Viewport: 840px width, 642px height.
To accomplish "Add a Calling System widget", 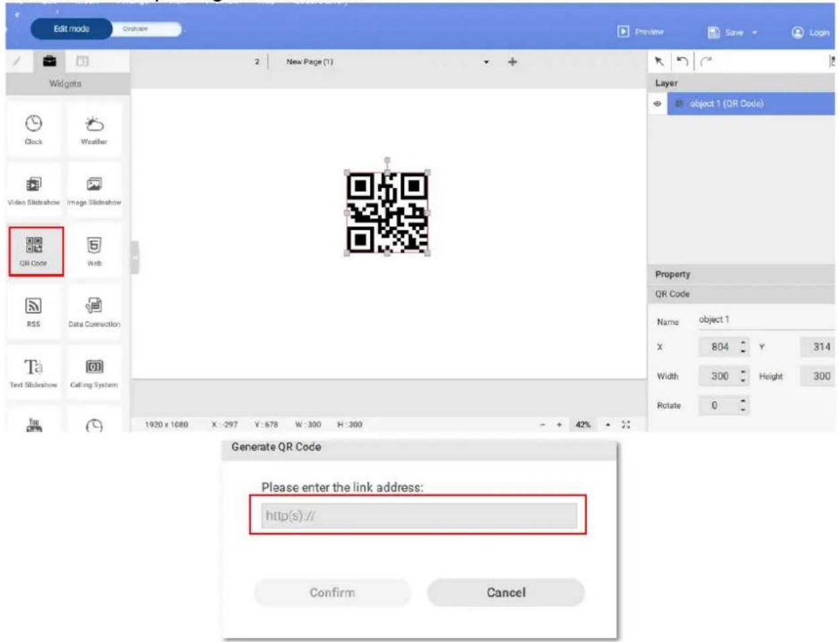I will pyautogui.click(x=94, y=373).
